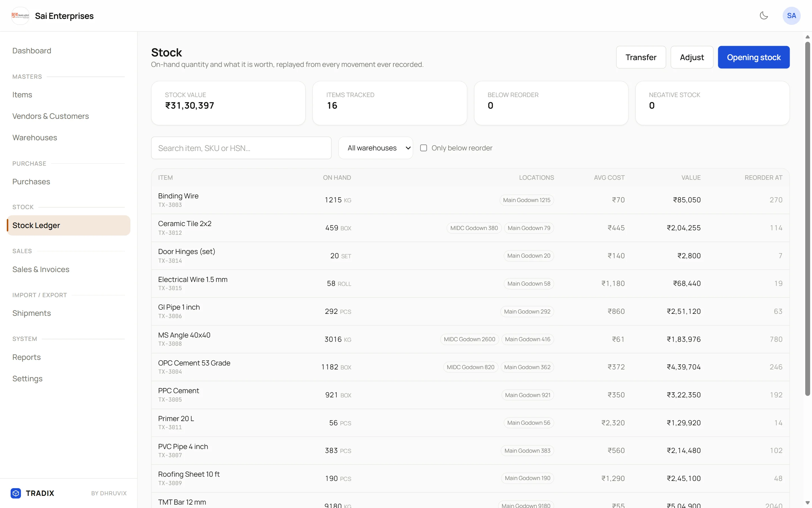Enable Only below reorder checkbox
812x508 pixels.
pyautogui.click(x=423, y=148)
